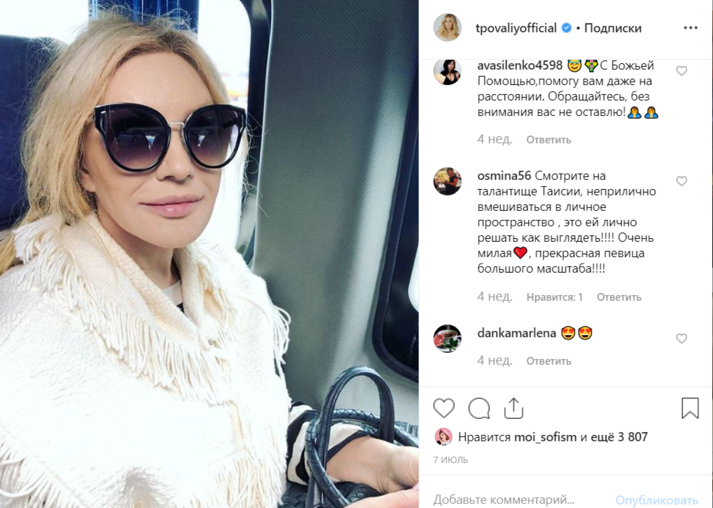Like the post with the heart icon
The image size is (713, 508).
pyautogui.click(x=444, y=408)
